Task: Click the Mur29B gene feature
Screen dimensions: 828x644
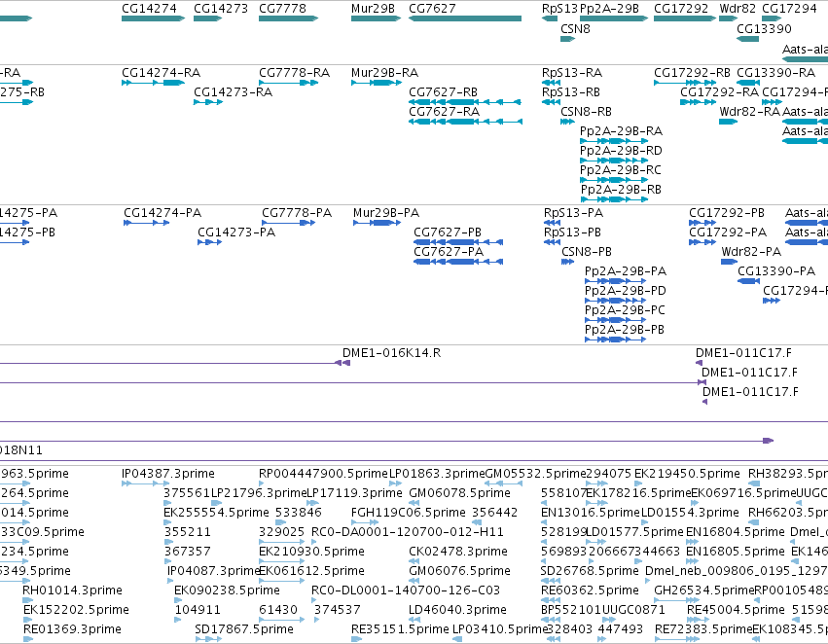Action: pyautogui.click(x=376, y=18)
